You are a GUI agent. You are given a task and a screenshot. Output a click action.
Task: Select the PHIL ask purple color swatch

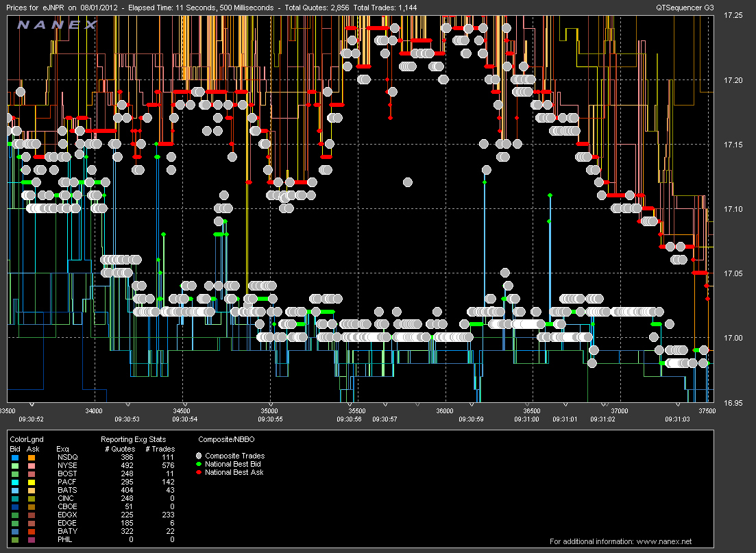click(32, 539)
